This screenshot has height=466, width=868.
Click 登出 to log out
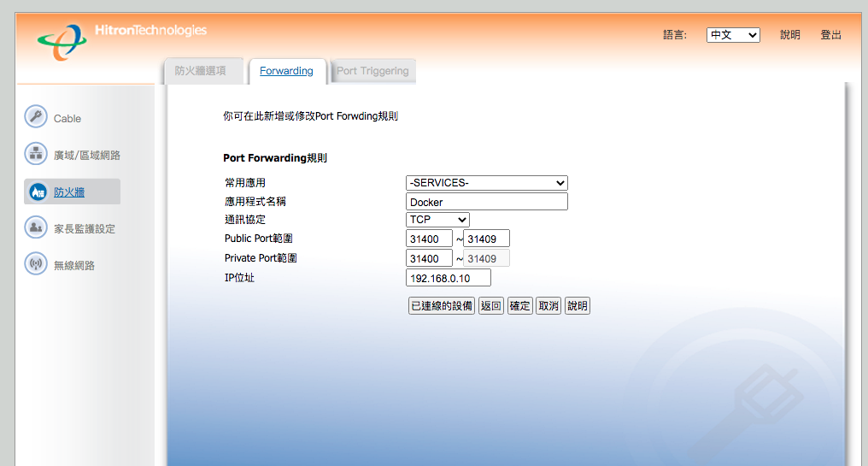(x=831, y=35)
